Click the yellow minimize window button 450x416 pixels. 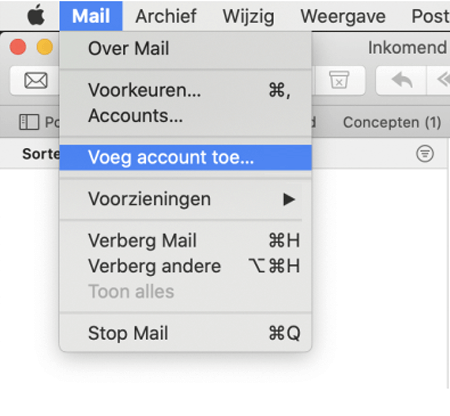tap(45, 47)
